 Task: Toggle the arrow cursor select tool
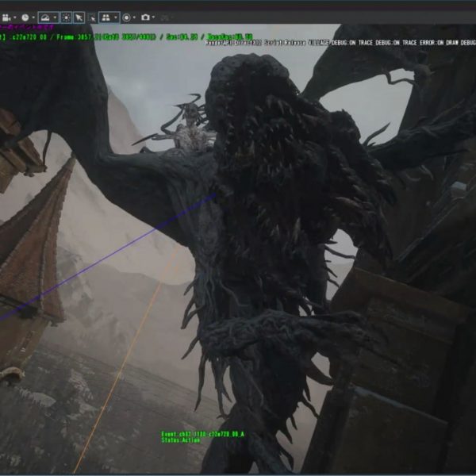coord(79,17)
